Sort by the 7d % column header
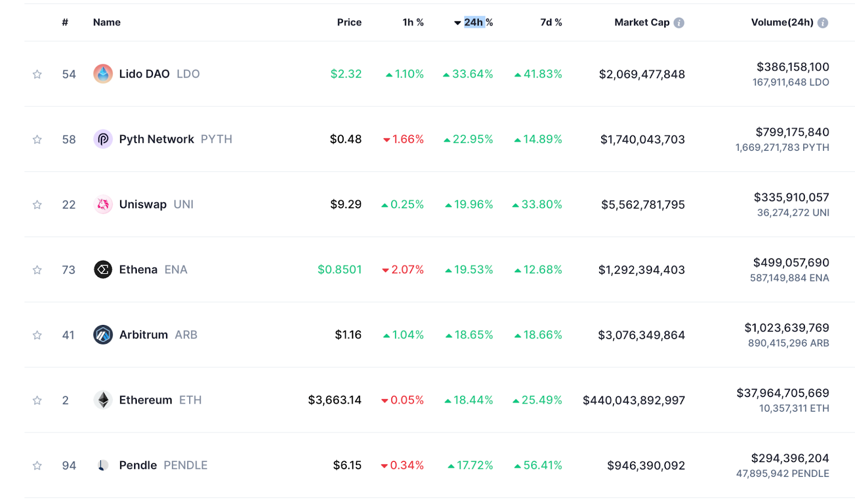 [551, 22]
